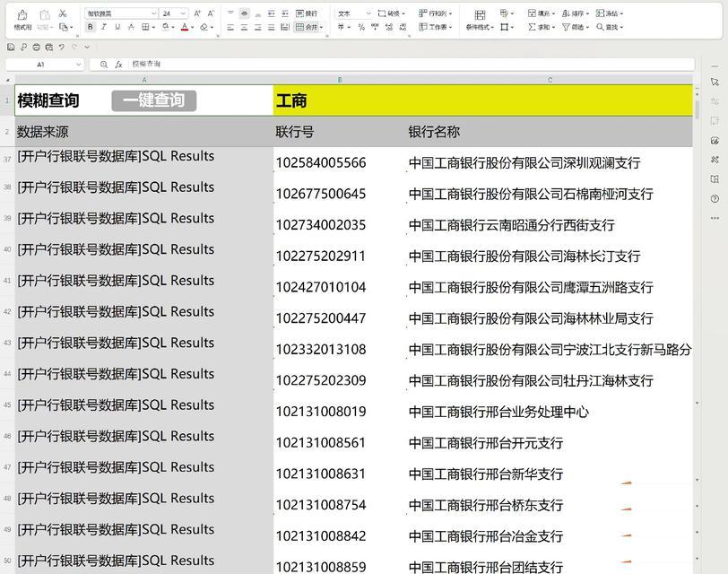Select the yellow cell containing 工商
This screenshot has width=728, height=574.
click(483, 100)
